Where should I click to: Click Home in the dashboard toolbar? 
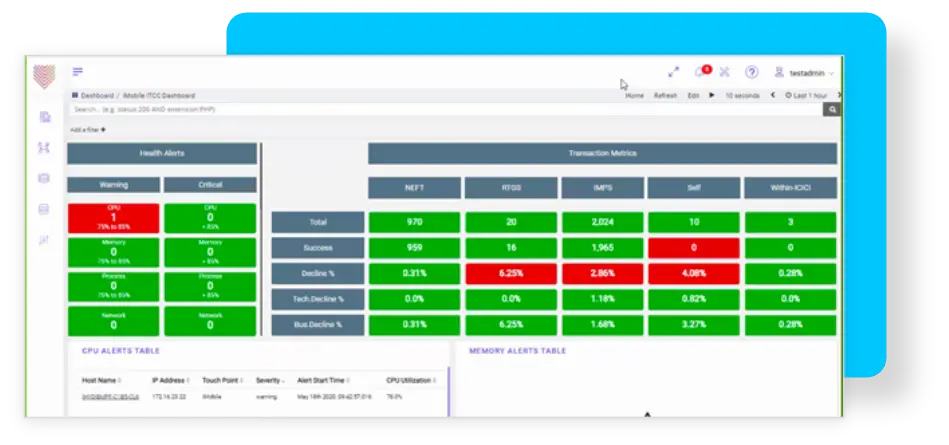tap(634, 95)
